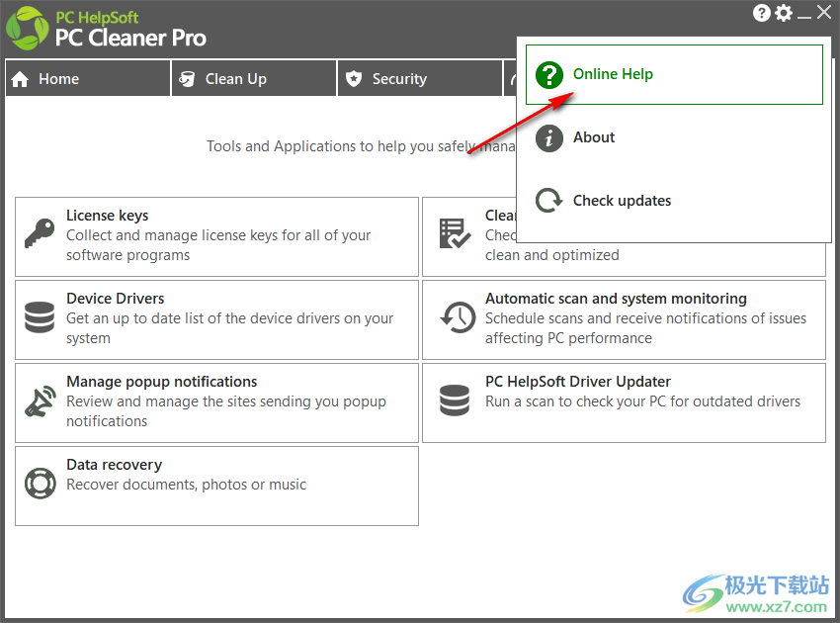Screen dimensions: 840x623
Task: Select Online Help menu entry
Action: pos(674,74)
